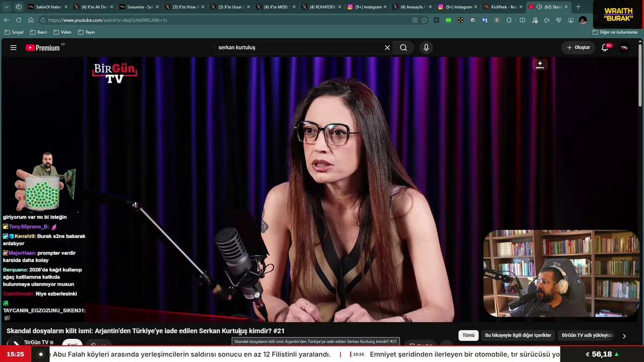
Task: Clear the search query with the X
Action: point(387,48)
